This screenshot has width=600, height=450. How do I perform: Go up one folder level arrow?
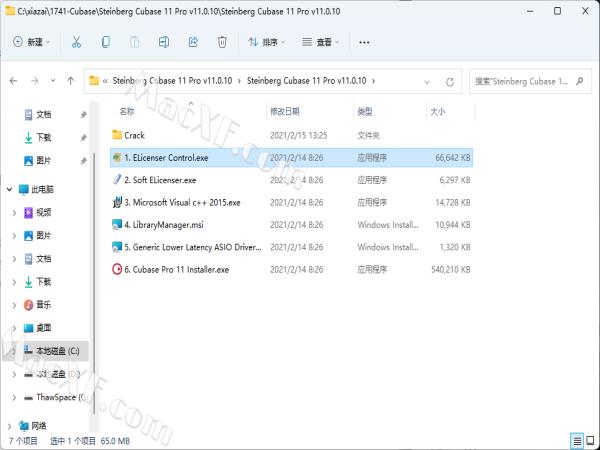coord(70,81)
